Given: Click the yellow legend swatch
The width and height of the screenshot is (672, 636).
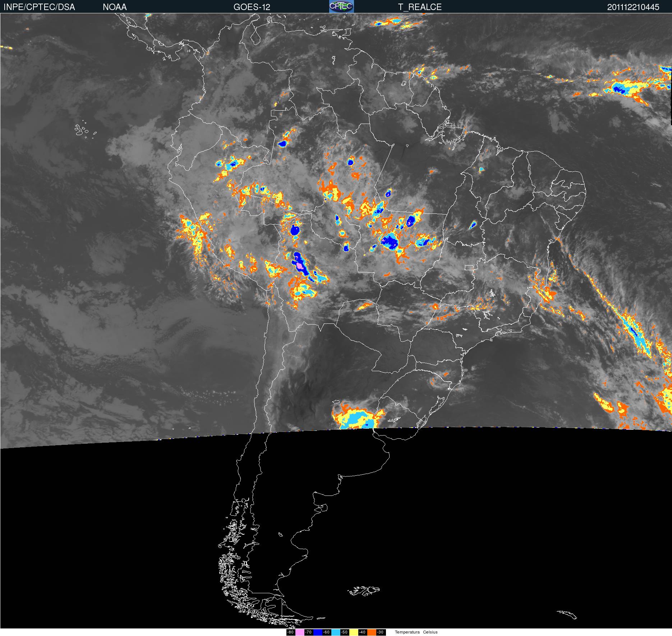Looking at the screenshot, I should [x=354, y=632].
